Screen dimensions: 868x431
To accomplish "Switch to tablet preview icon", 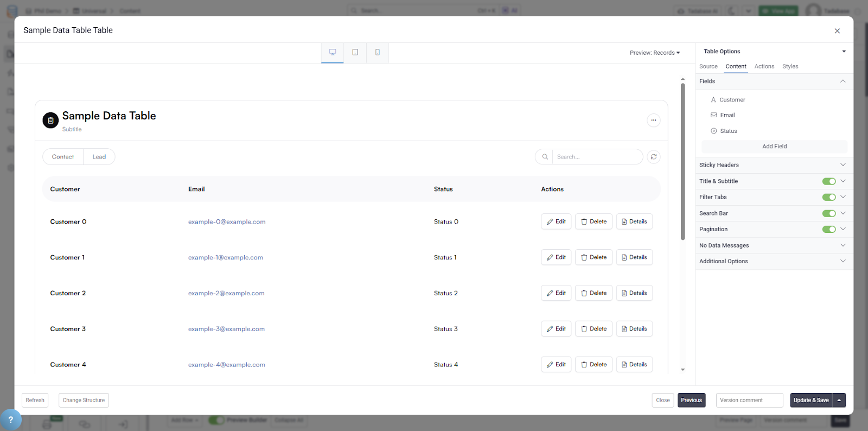I will (355, 53).
